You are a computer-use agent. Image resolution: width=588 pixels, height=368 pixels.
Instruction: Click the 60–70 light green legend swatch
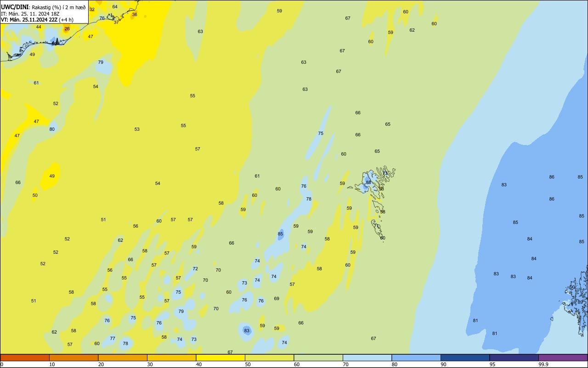(x=318, y=357)
